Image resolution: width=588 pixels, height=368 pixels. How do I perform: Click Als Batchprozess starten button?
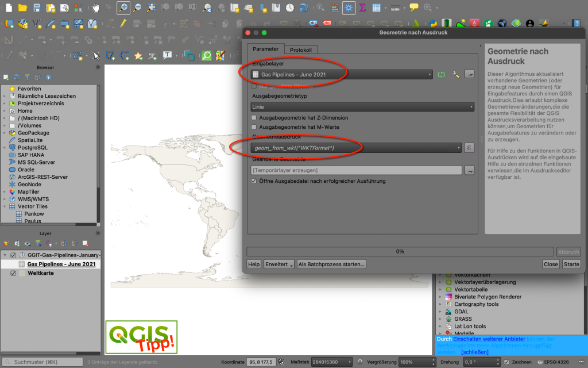(x=331, y=264)
